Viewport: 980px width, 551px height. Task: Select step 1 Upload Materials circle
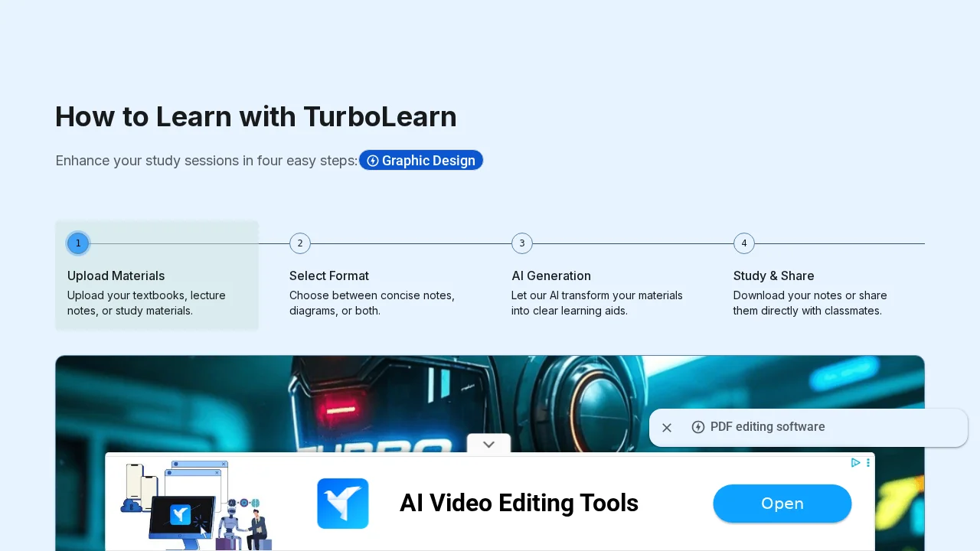click(77, 243)
